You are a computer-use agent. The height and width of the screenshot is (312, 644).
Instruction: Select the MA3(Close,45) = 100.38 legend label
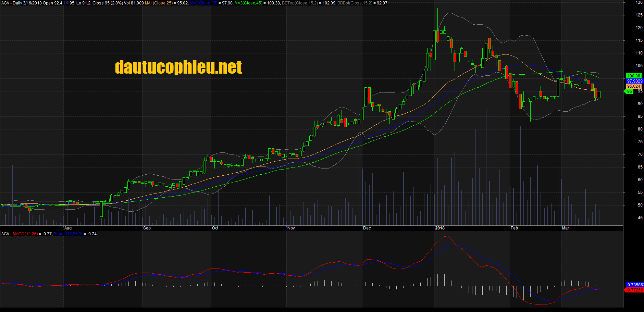(257, 3)
